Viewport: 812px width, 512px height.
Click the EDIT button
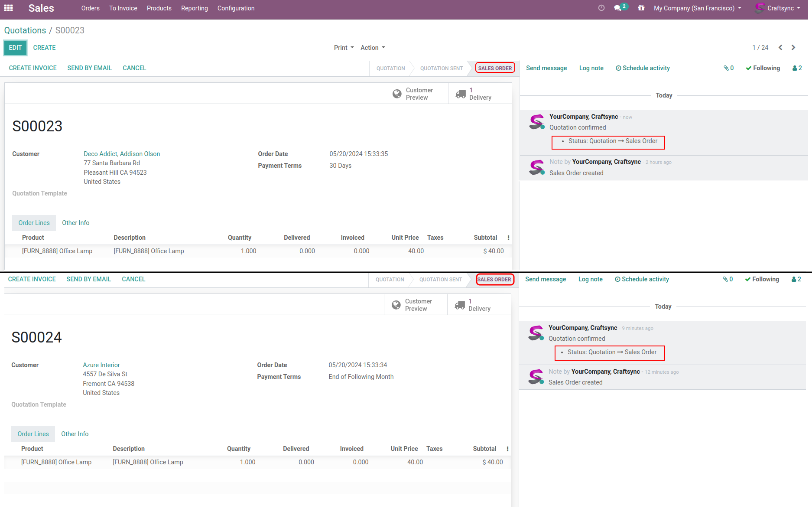point(15,48)
